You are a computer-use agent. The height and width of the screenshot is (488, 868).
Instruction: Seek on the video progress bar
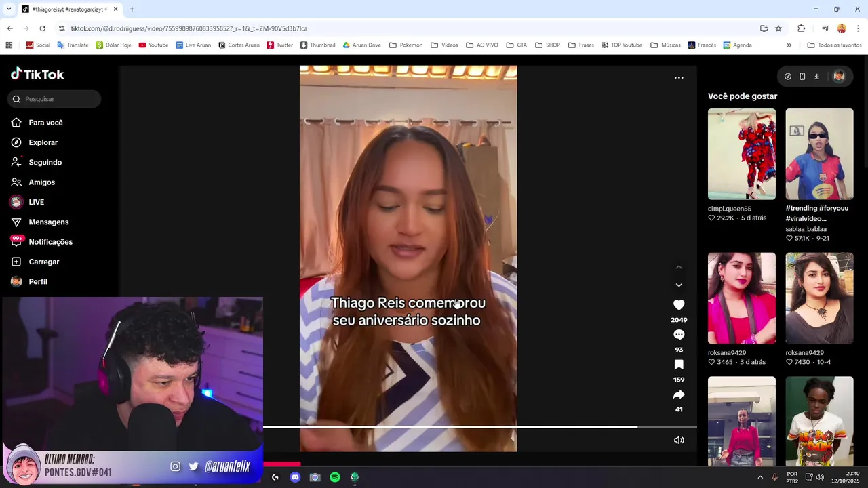click(x=480, y=427)
